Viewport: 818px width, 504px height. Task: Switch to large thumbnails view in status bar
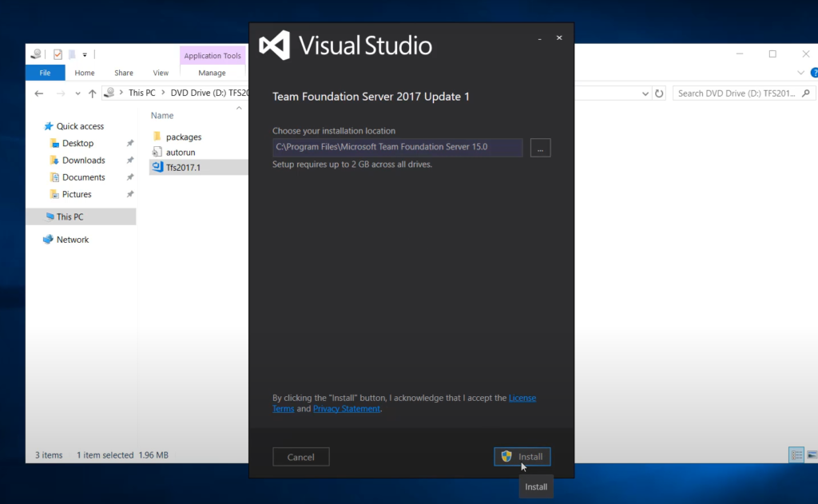812,455
